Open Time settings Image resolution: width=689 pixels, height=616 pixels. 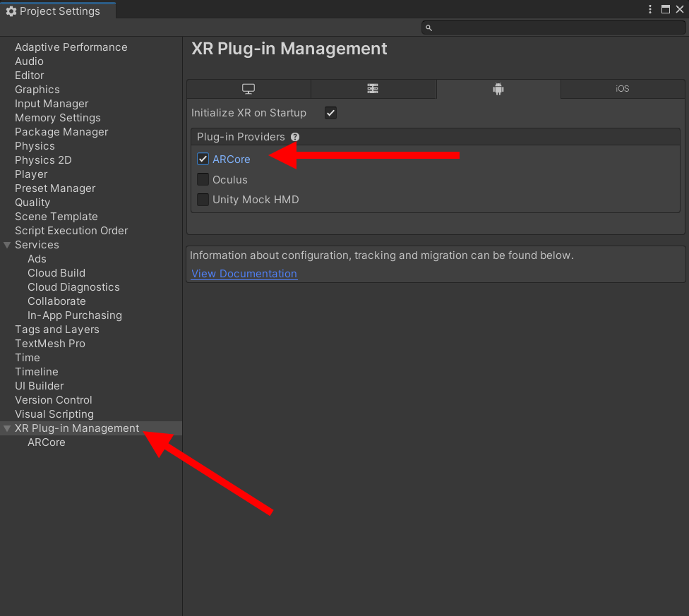pyautogui.click(x=28, y=358)
